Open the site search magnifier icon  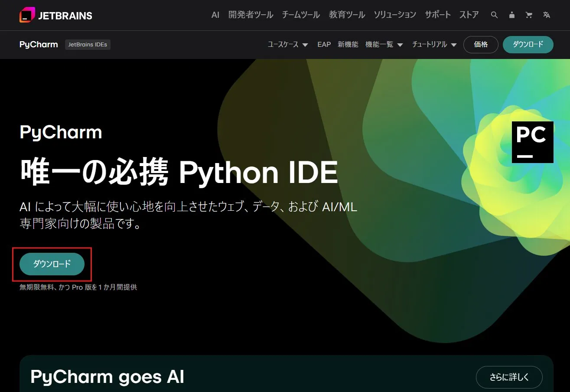pyautogui.click(x=494, y=15)
